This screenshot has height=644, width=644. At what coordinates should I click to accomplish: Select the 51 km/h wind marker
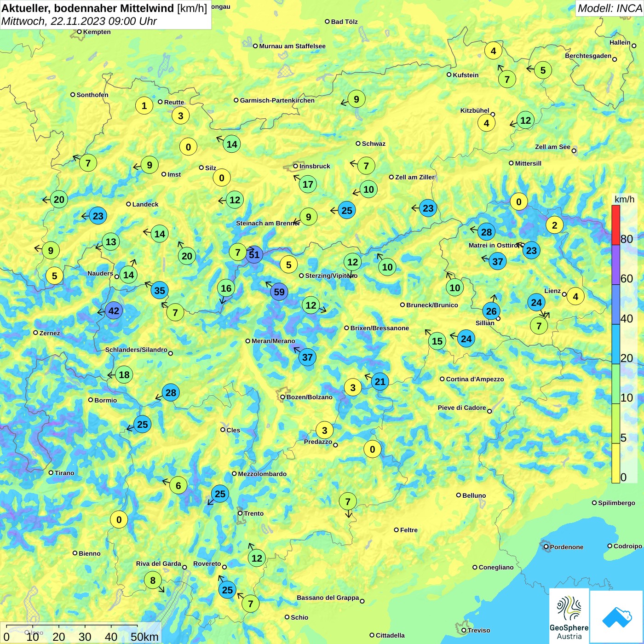[254, 254]
